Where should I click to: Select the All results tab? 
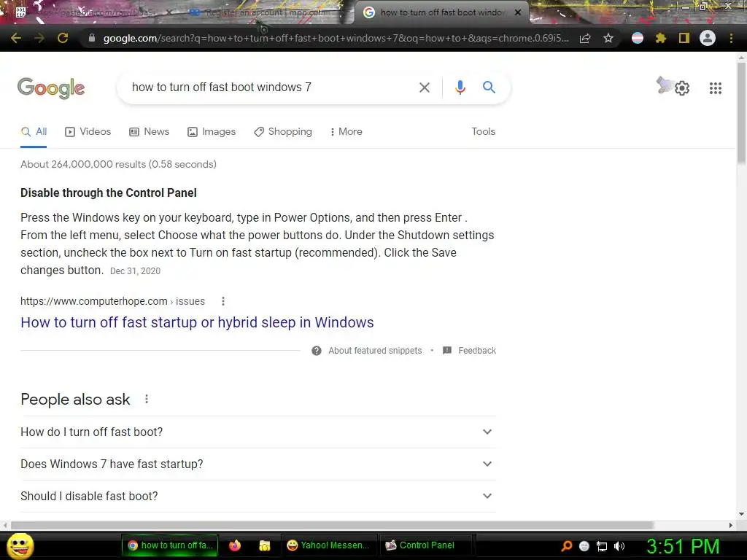coord(34,131)
